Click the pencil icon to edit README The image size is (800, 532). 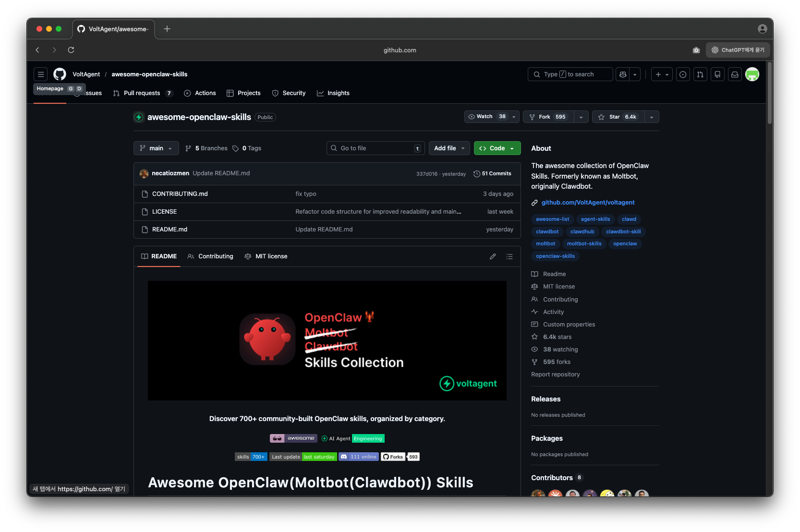click(x=493, y=256)
